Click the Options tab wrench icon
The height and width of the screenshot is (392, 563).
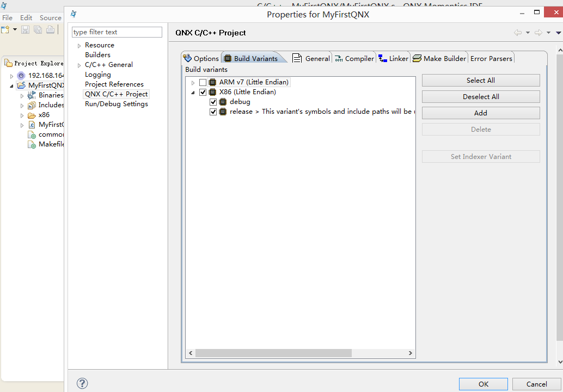point(187,58)
